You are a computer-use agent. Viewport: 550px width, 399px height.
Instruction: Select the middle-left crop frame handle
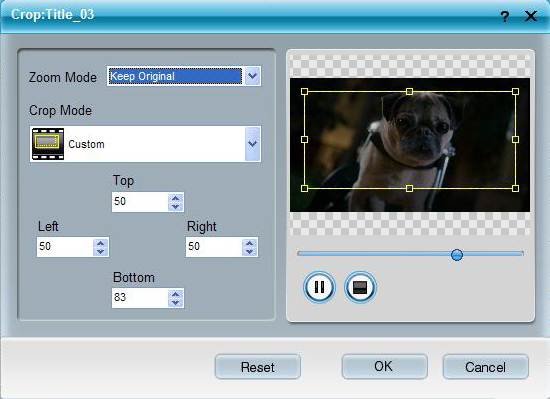tap(304, 140)
